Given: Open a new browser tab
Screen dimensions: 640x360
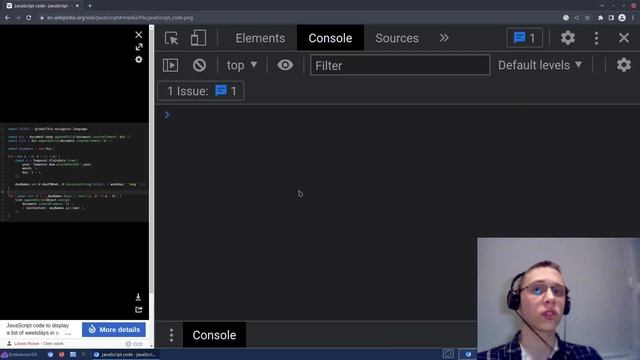Looking at the screenshot, I should [x=90, y=6].
